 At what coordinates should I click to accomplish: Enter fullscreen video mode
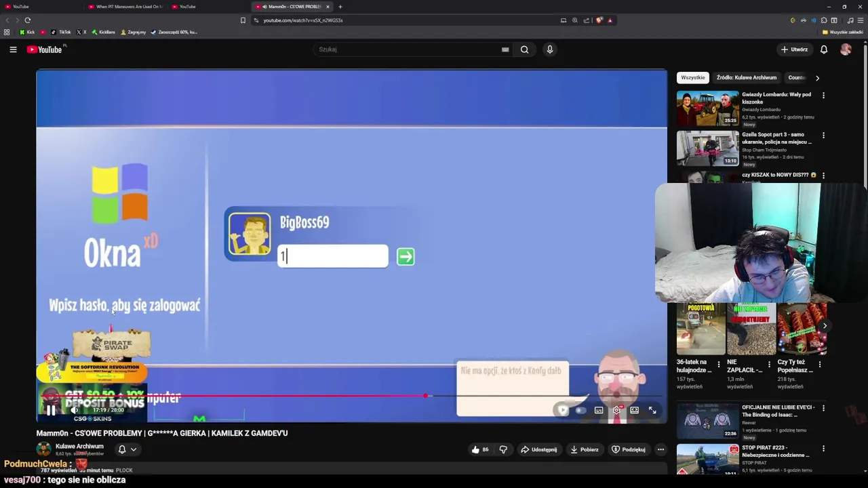pyautogui.click(x=652, y=410)
